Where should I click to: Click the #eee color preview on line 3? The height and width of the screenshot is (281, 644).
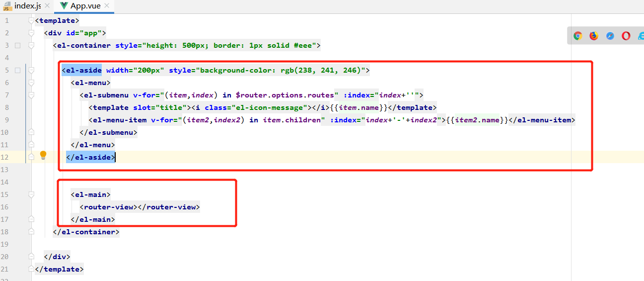click(x=18, y=45)
